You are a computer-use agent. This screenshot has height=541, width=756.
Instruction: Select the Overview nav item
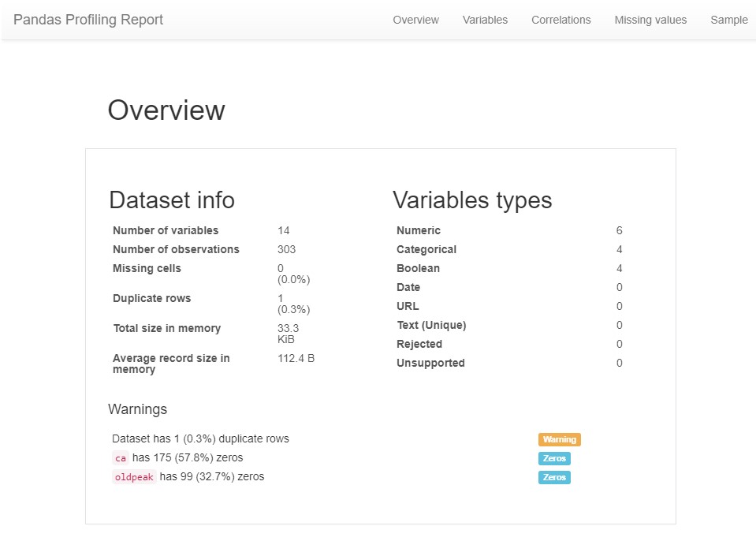415,20
